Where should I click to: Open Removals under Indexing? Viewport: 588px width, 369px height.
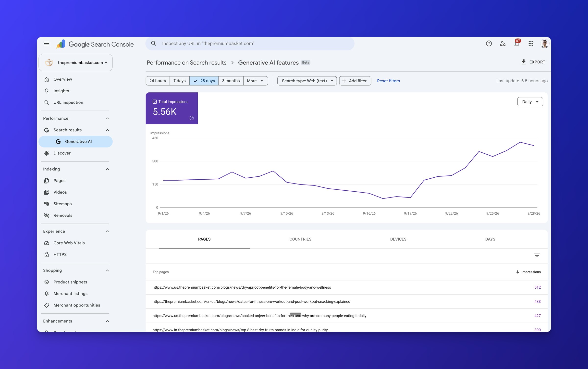point(75,215)
